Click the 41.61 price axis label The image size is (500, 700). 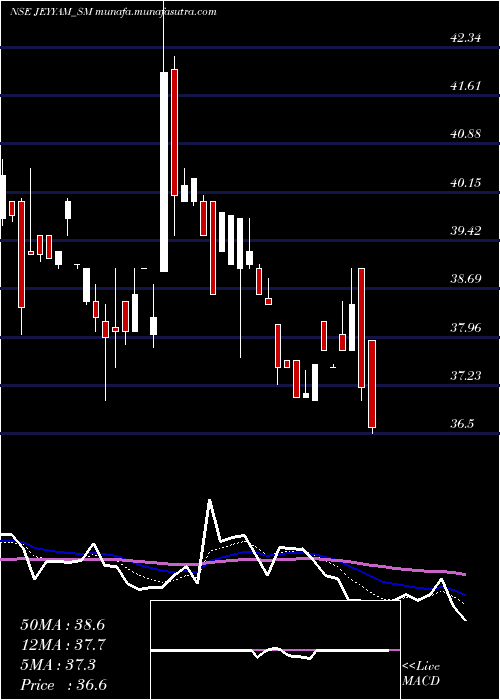[466, 86]
